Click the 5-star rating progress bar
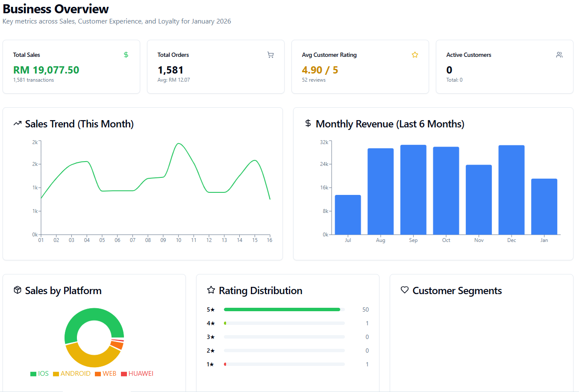This screenshot has height=392, width=579. pos(284,309)
